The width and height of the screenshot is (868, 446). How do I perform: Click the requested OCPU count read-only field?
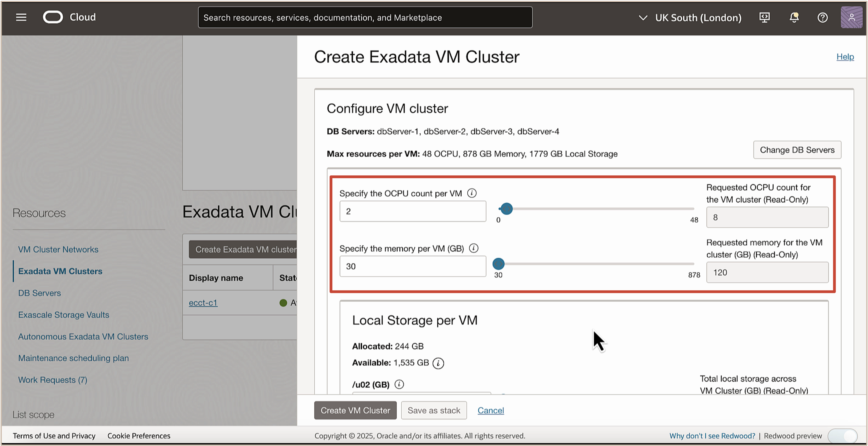pos(767,217)
